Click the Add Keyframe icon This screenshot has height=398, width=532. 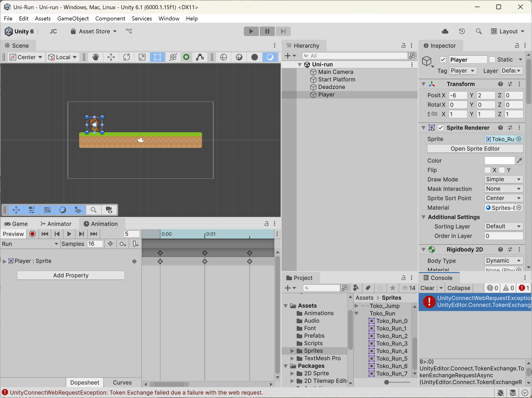pos(123,244)
